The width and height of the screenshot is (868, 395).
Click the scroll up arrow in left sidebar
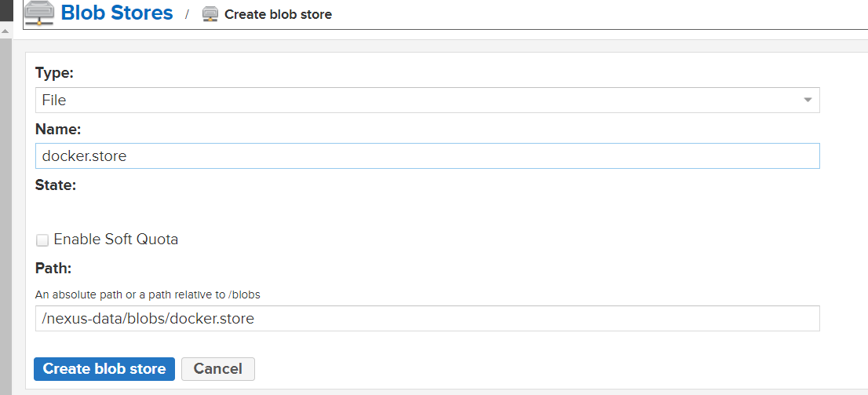pyautogui.click(x=5, y=31)
